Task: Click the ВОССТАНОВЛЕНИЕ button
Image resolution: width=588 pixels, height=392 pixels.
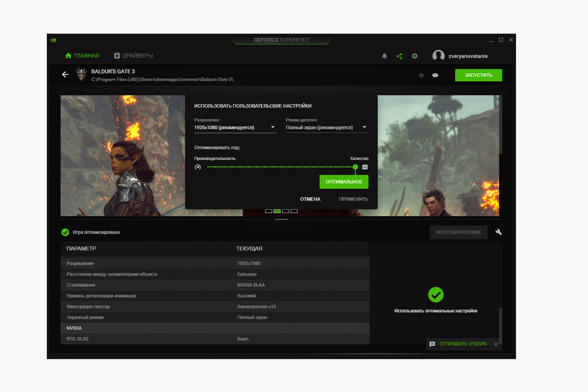Action: point(458,232)
